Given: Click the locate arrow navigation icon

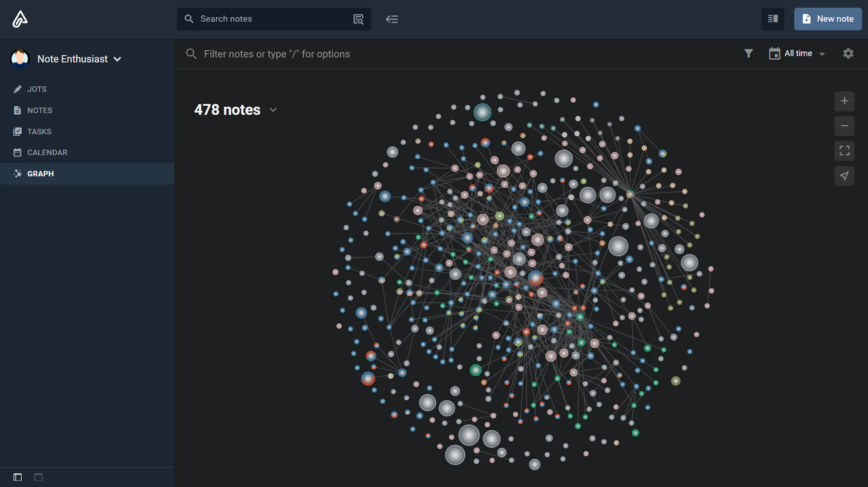Looking at the screenshot, I should [844, 176].
